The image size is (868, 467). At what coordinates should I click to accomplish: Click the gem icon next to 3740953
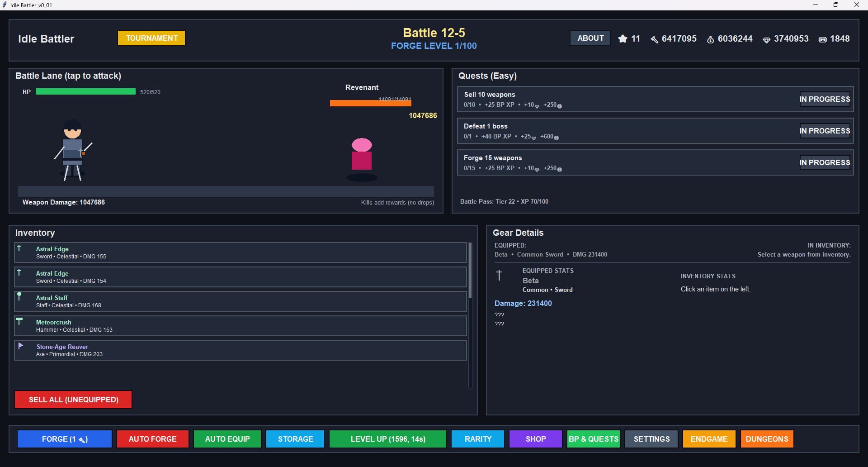pyautogui.click(x=766, y=40)
